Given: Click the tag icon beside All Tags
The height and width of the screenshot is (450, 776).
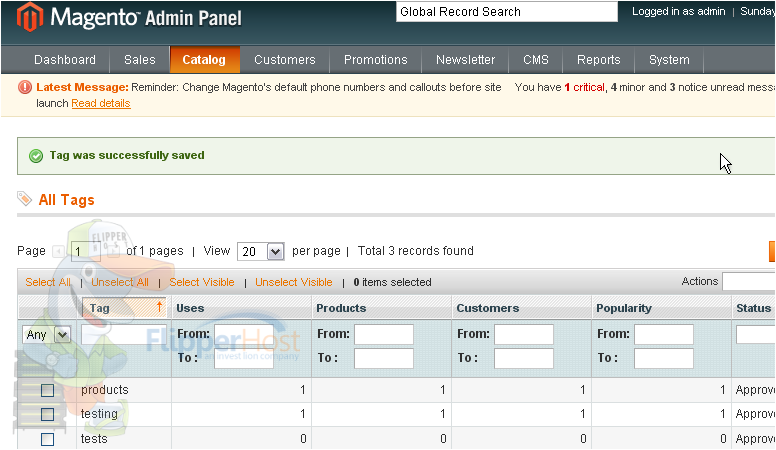Looking at the screenshot, I should 24,199.
